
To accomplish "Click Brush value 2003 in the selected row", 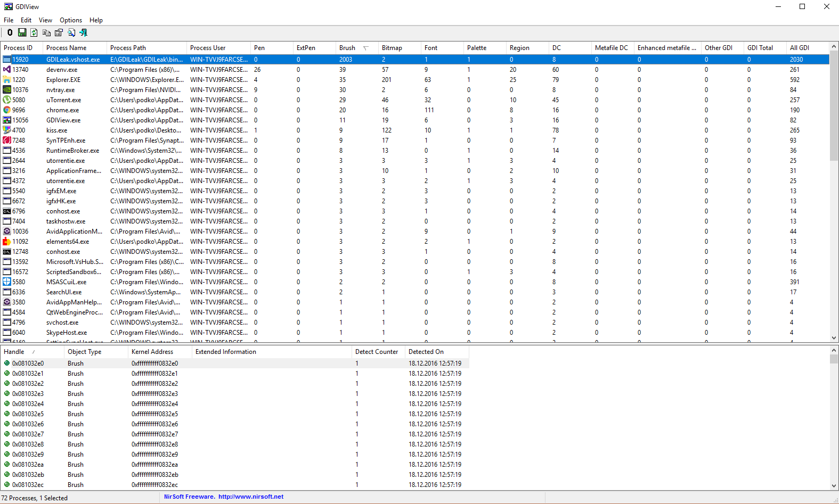I will (x=346, y=60).
